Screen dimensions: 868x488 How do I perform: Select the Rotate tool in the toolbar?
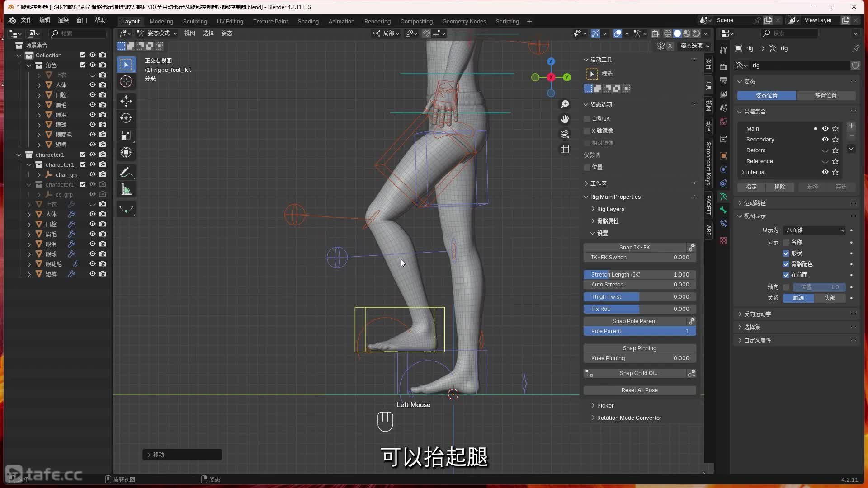coord(126,118)
